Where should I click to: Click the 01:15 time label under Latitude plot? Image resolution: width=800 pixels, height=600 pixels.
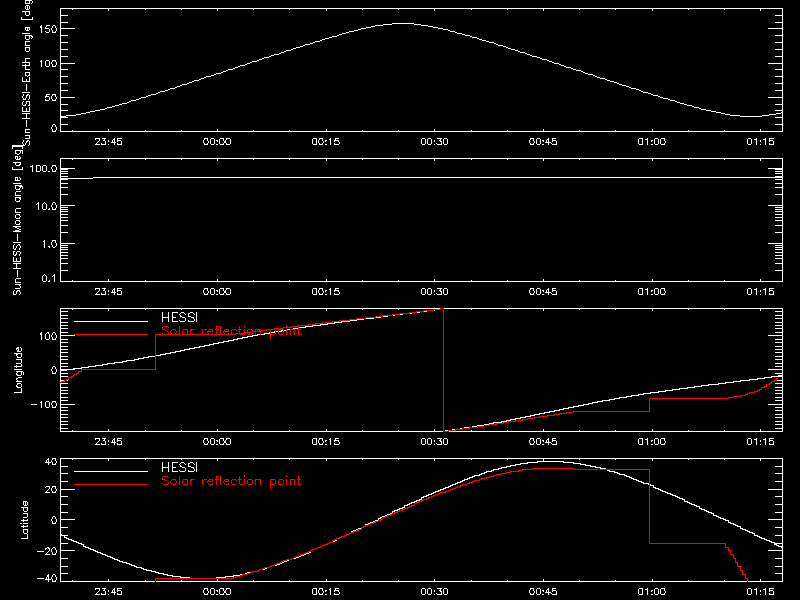[760, 592]
